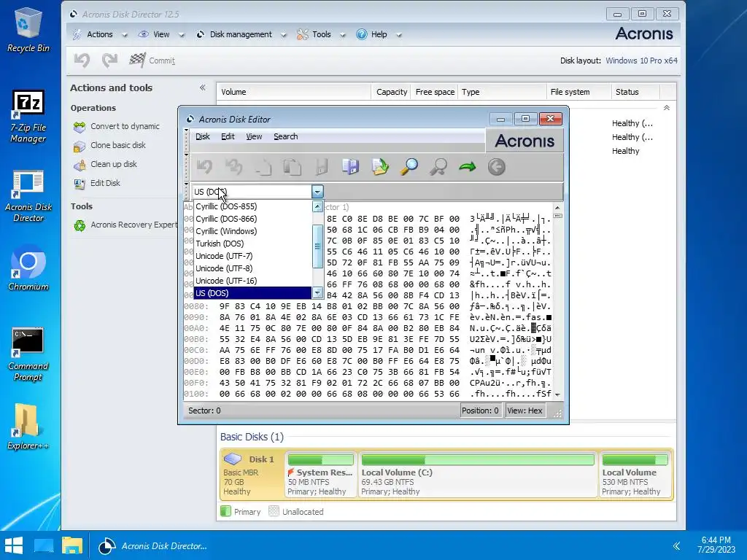
Task: Select Unicode (UTF-8) encoding
Action: pos(252,268)
